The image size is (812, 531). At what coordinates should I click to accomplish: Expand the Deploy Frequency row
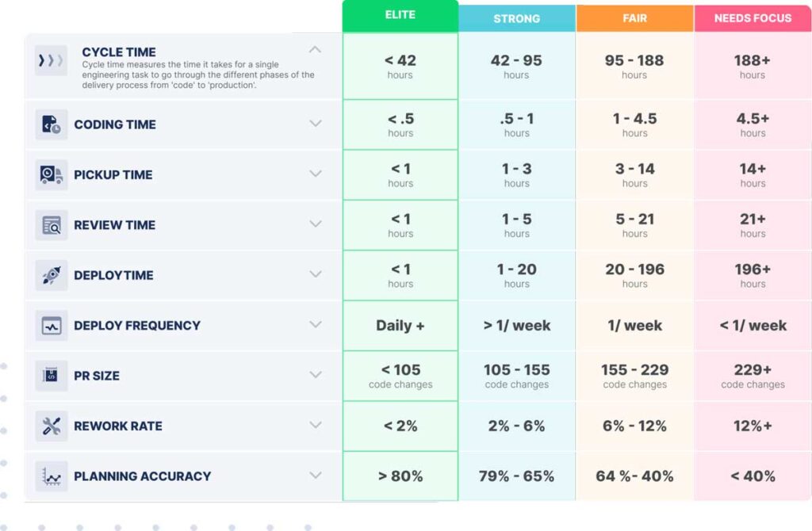pyautogui.click(x=316, y=324)
